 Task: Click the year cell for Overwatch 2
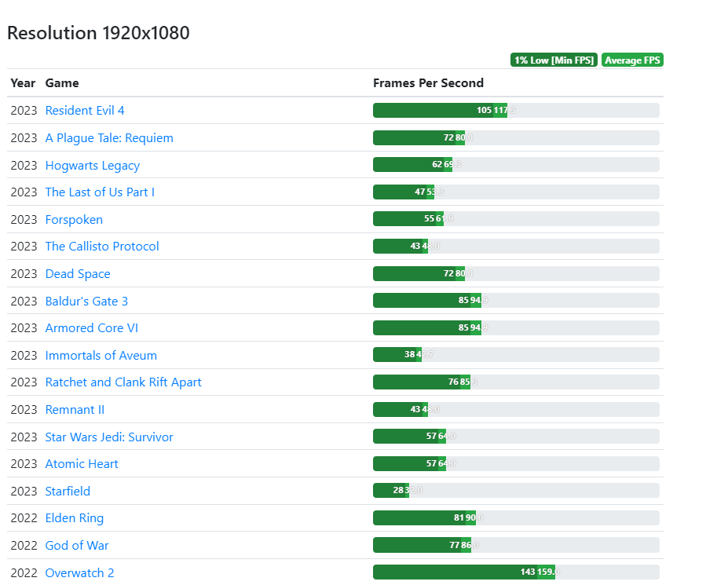point(24,573)
